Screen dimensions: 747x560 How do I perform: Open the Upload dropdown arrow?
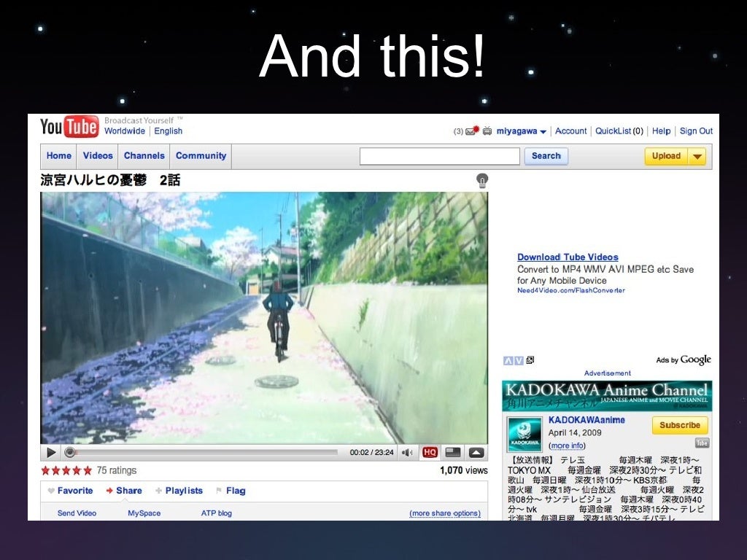point(697,156)
